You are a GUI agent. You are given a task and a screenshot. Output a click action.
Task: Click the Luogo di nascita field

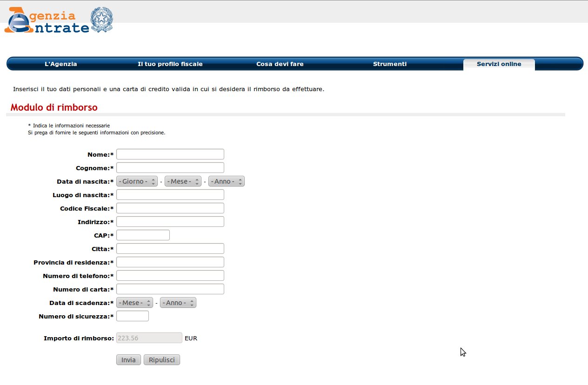click(170, 195)
